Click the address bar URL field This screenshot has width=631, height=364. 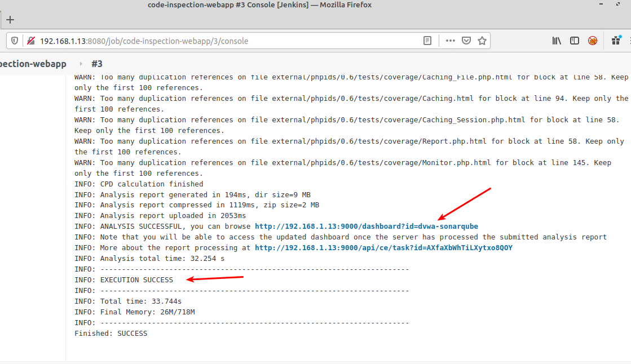(x=226, y=41)
